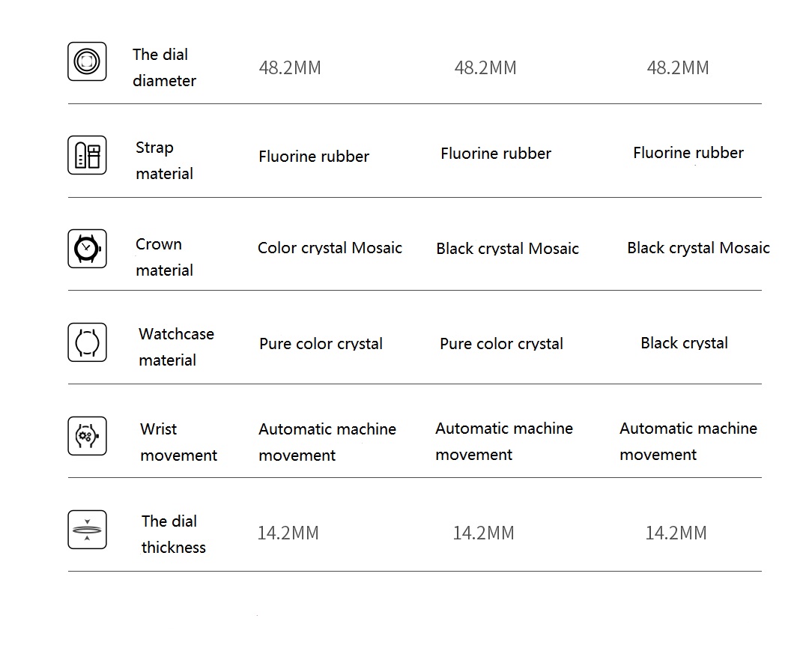Click the strap material icon
Image resolution: width=809 pixels, height=672 pixels.
click(x=87, y=155)
